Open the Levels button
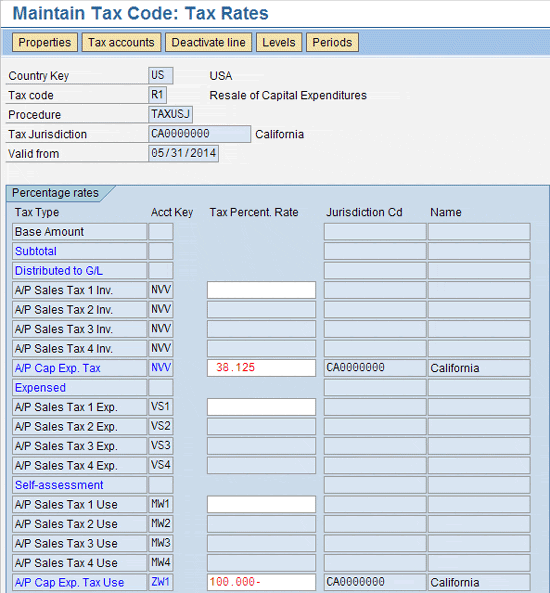550x593 pixels. [x=279, y=42]
